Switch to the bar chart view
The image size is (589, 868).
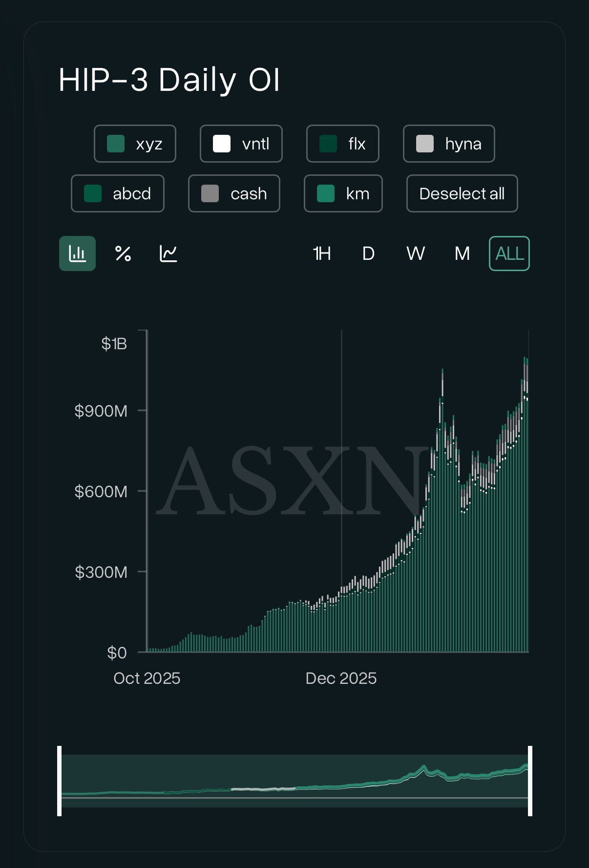pyautogui.click(x=77, y=254)
